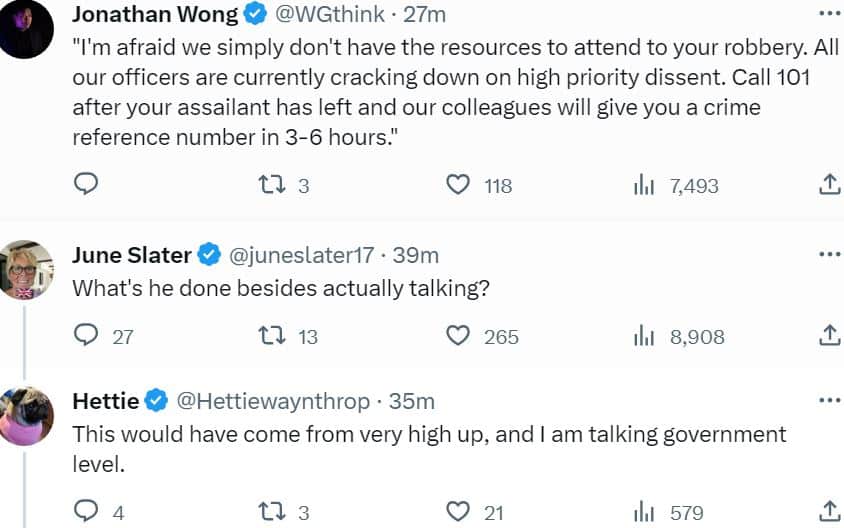Open reply icon on June Slater's tweet
Screen dimensions: 844x528
pyautogui.click(x=86, y=335)
